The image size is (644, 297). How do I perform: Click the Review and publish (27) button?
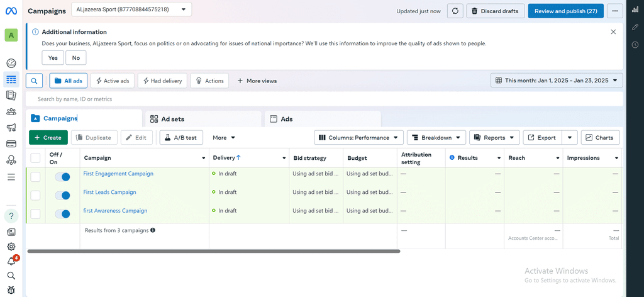click(565, 11)
